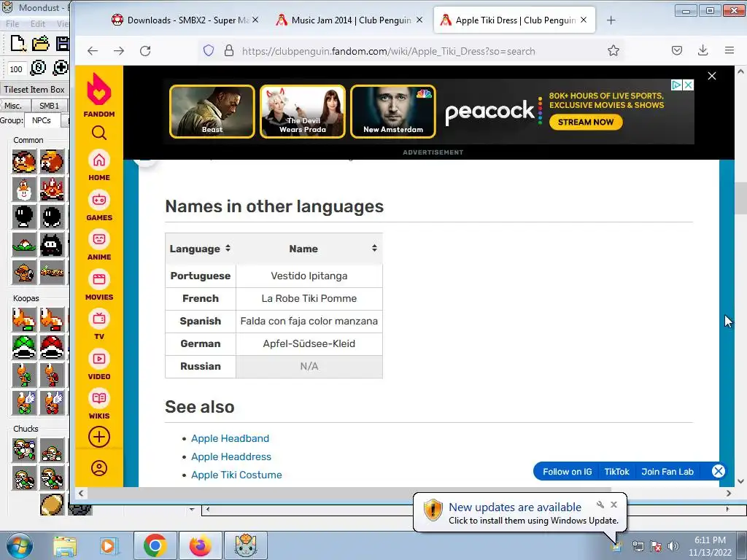The width and height of the screenshot is (747, 560).
Task: Open Fandom Home from the sidebar
Action: tap(99, 166)
